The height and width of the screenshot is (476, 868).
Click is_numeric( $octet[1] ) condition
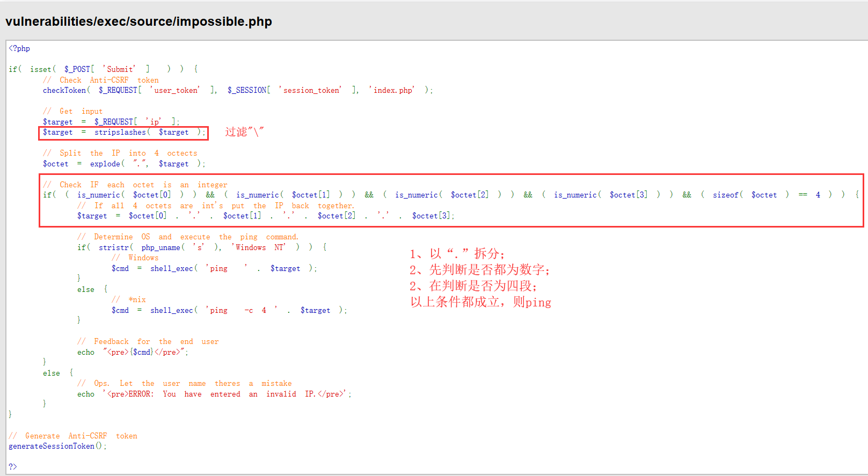click(289, 195)
